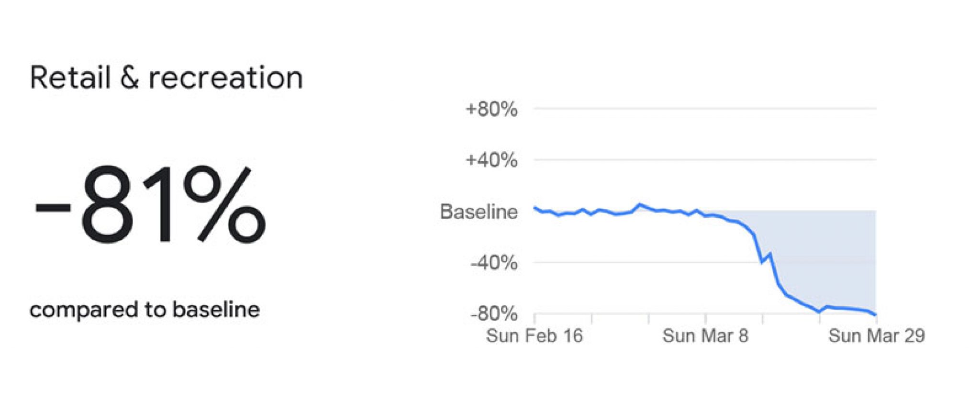
Task: Click the -40% horizontal gridline
Action: click(646, 262)
